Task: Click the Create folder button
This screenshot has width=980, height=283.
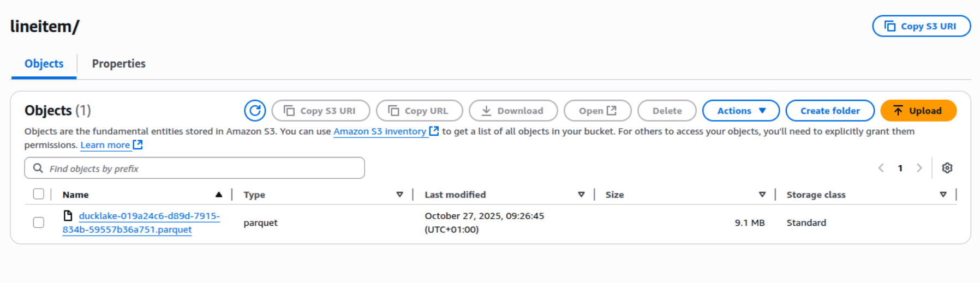Action: pos(829,111)
